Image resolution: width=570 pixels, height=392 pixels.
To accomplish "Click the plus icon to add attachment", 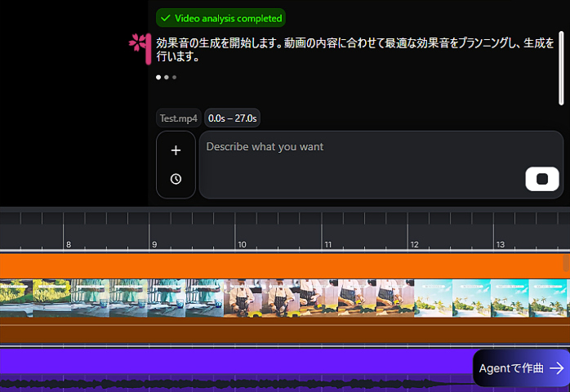I will 176,150.
